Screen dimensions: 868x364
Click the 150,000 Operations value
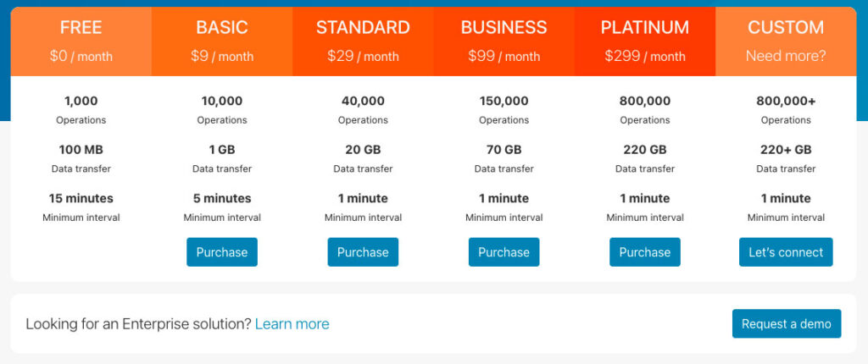click(x=504, y=102)
